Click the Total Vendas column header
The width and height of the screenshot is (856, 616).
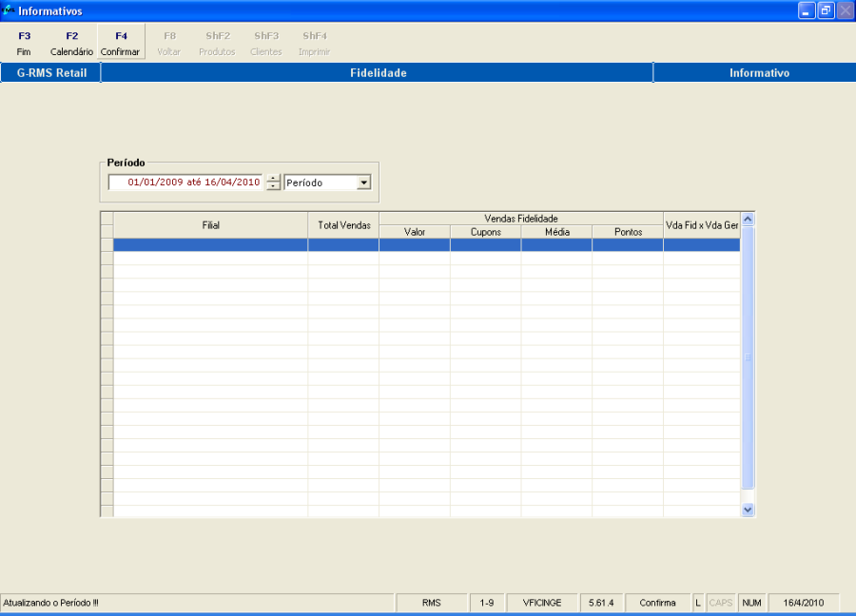coord(344,225)
